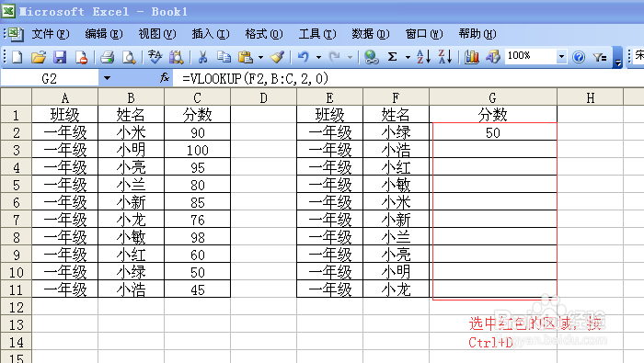
Task: Click cell C7 showing 76
Action: [197, 220]
